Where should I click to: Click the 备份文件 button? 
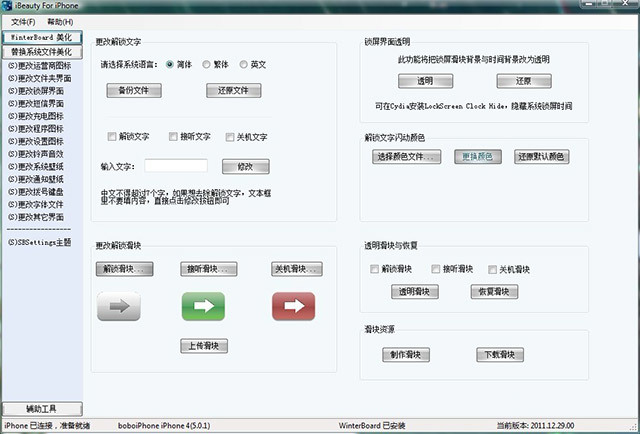134,90
